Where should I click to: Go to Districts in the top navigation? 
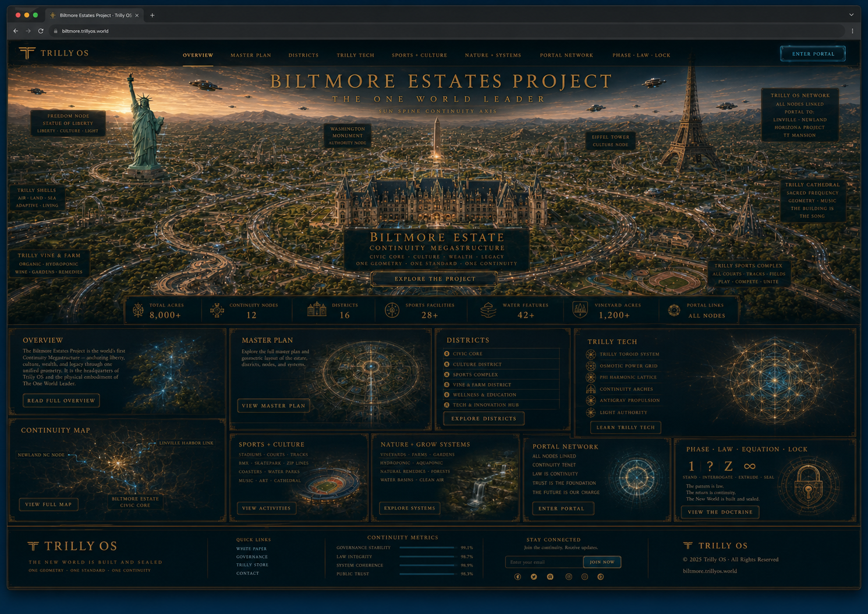(x=303, y=55)
